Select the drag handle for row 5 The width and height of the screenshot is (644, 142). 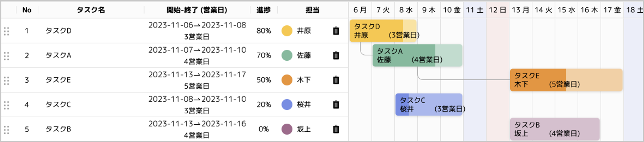(x=6, y=130)
